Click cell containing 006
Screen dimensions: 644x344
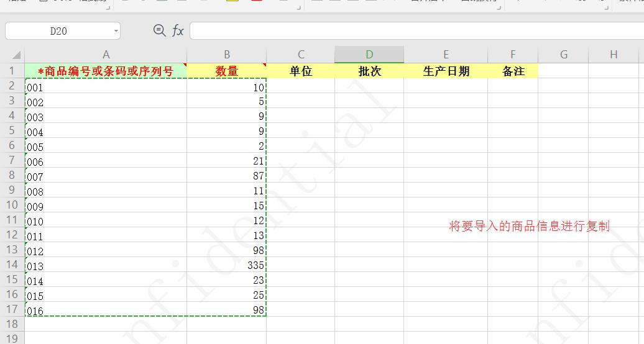(x=106, y=160)
